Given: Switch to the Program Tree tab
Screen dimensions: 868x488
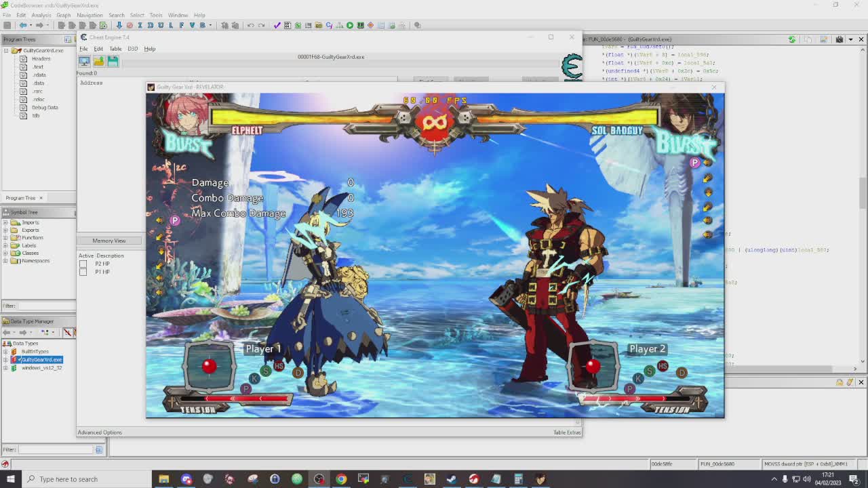Looking at the screenshot, I should tap(20, 198).
